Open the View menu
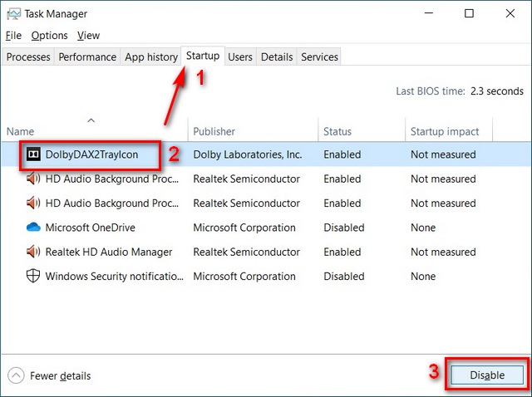The width and height of the screenshot is (532, 397). 88,35
